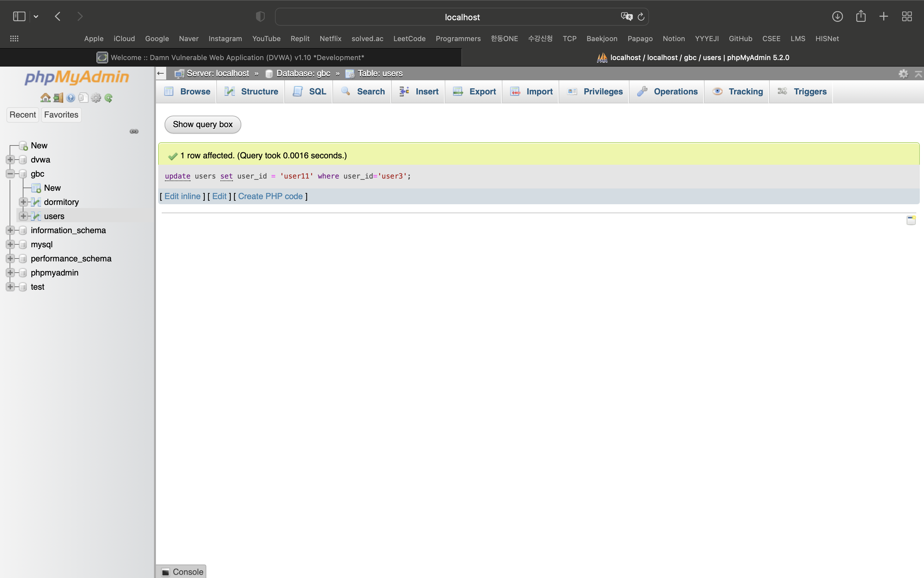Open the Tracking tab
This screenshot has height=578, width=924.
[737, 92]
